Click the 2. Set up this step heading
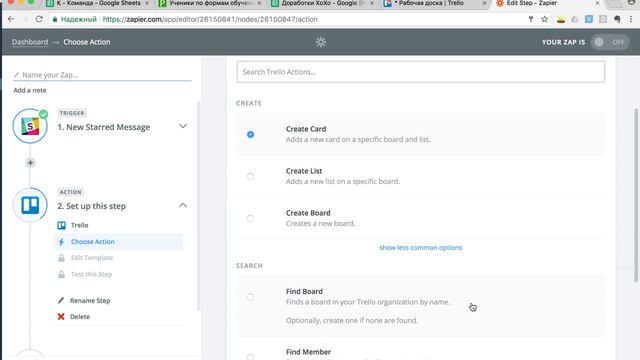The image size is (640, 360). pos(91,206)
